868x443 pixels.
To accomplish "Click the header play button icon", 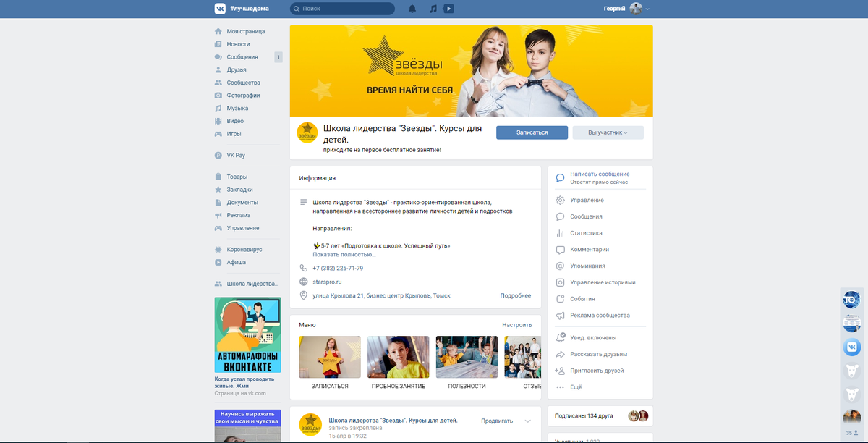I will (448, 9).
